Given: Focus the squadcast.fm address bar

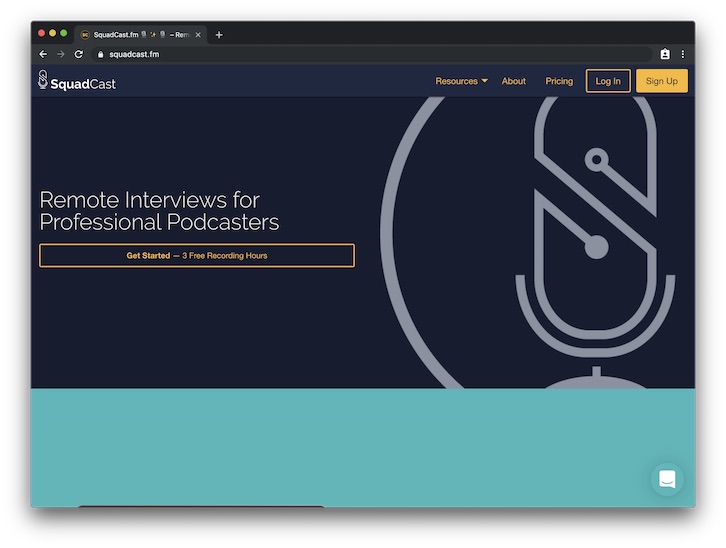Looking at the screenshot, I should tap(370, 54).
